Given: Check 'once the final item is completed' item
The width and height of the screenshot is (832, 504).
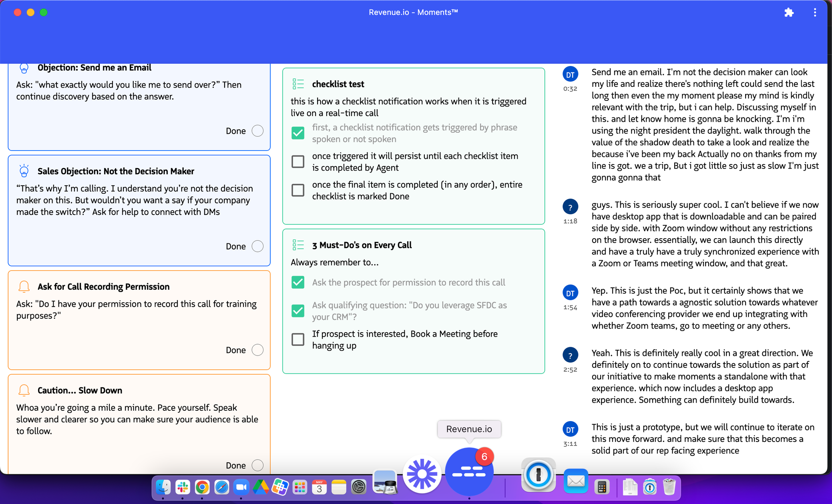Looking at the screenshot, I should (298, 190).
